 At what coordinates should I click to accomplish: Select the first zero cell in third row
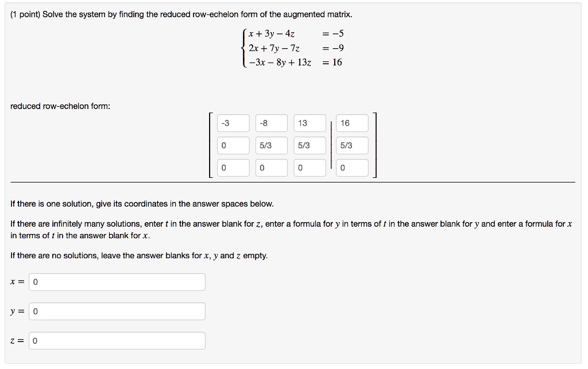coord(233,168)
